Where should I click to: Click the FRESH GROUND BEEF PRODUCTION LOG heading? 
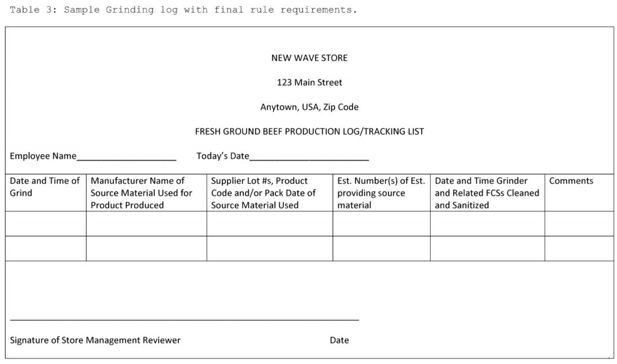(309, 131)
